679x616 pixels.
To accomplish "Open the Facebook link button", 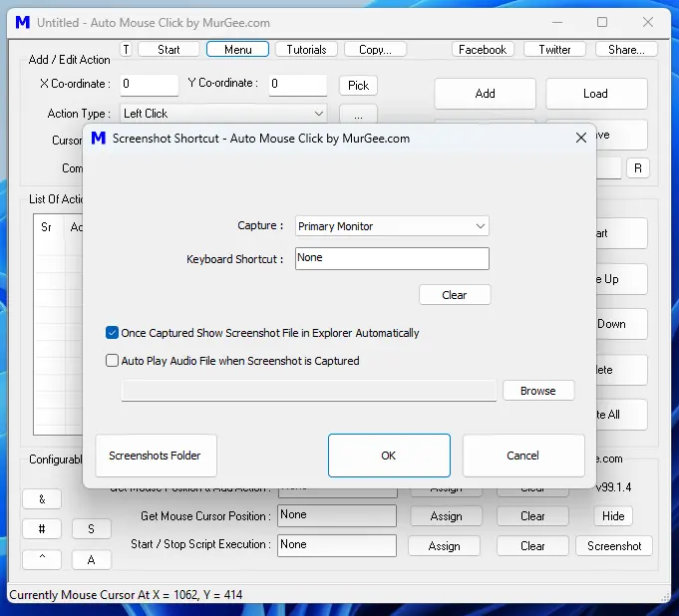I will [x=483, y=50].
